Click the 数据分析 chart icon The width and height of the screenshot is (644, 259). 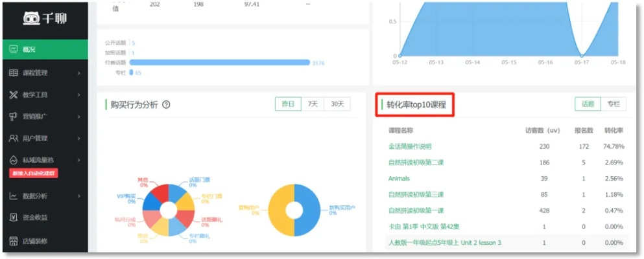pos(13,196)
